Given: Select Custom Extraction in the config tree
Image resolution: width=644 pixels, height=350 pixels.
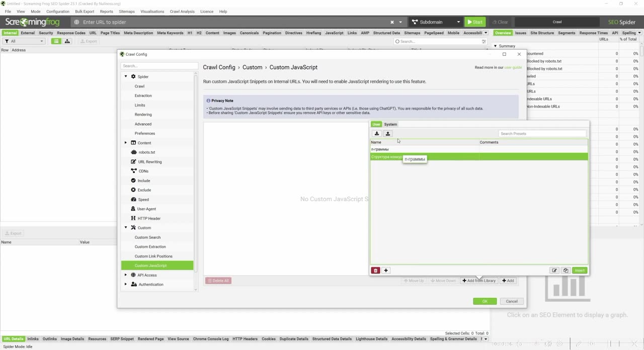Looking at the screenshot, I should (x=150, y=247).
